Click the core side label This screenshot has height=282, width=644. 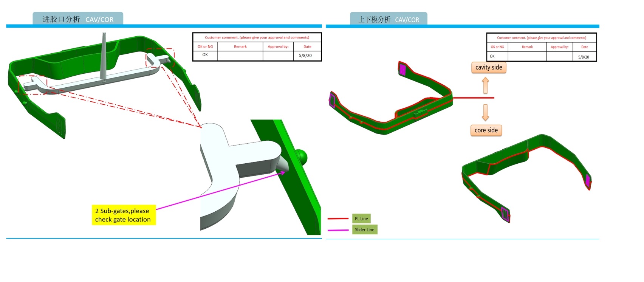pos(486,130)
